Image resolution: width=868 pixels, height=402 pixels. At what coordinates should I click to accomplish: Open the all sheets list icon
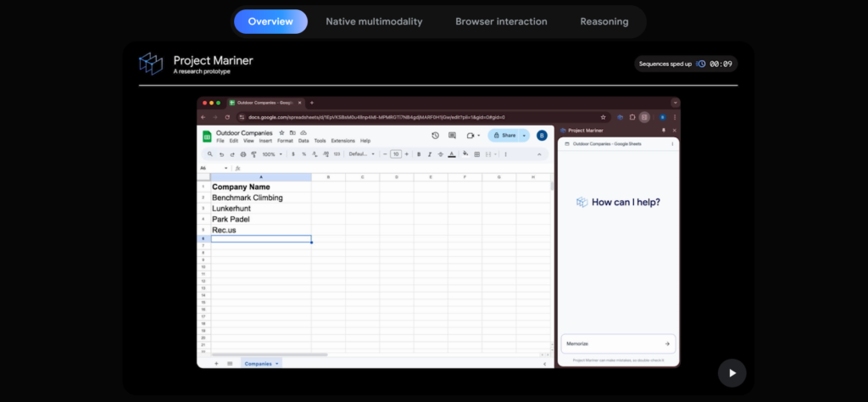230,364
